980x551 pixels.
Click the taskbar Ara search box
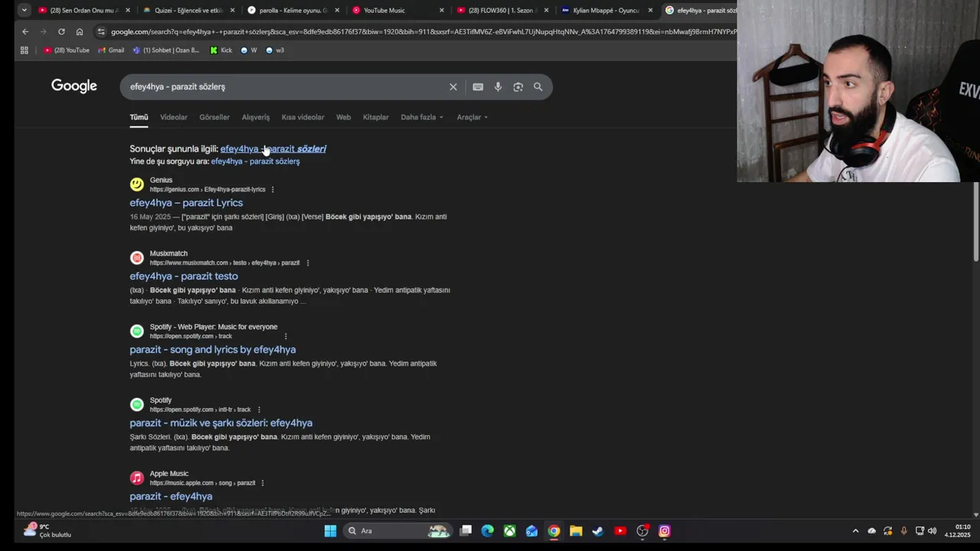(x=397, y=531)
